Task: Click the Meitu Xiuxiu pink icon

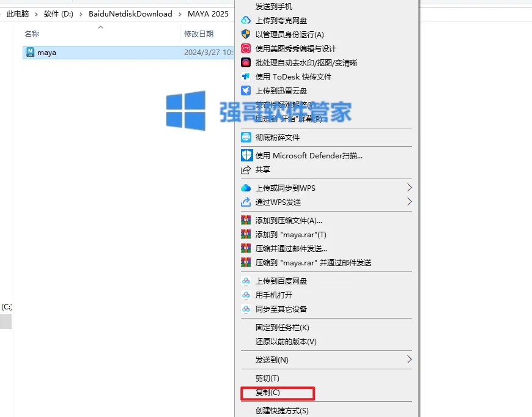Action: pos(246,48)
